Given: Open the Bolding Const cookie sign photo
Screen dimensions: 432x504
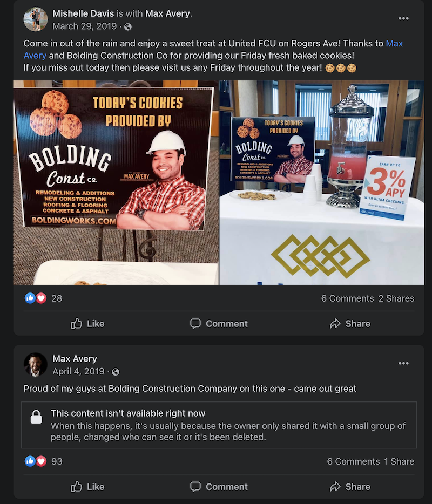Looking at the screenshot, I should pos(116,182).
